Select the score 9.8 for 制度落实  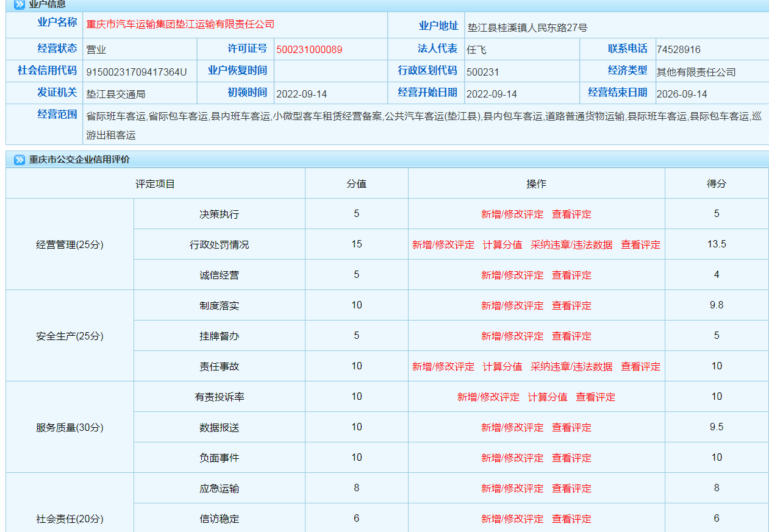pyautogui.click(x=717, y=305)
